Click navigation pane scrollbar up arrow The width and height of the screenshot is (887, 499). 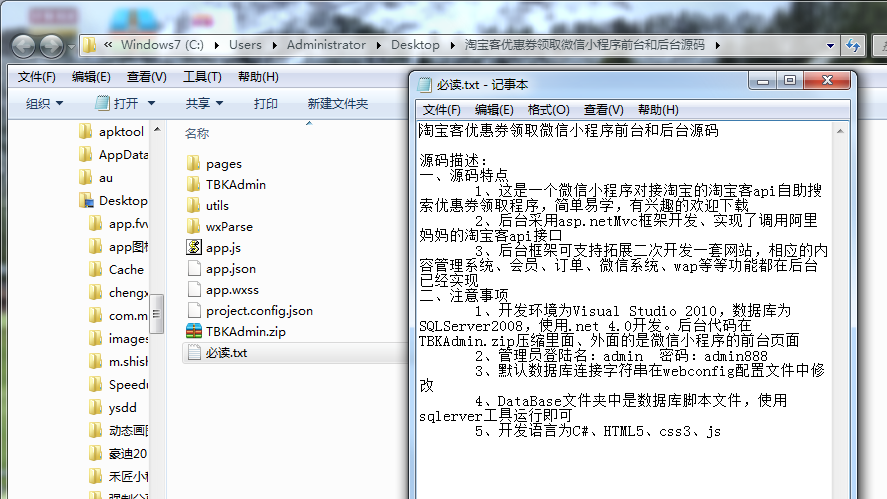click(157, 130)
